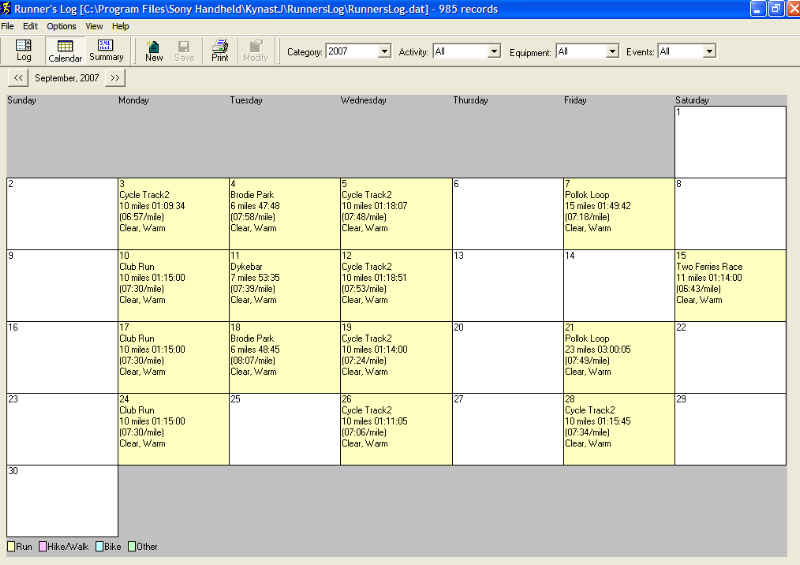Click the empty September 20 cell
Viewport: 800px width, 565px height.
point(508,358)
